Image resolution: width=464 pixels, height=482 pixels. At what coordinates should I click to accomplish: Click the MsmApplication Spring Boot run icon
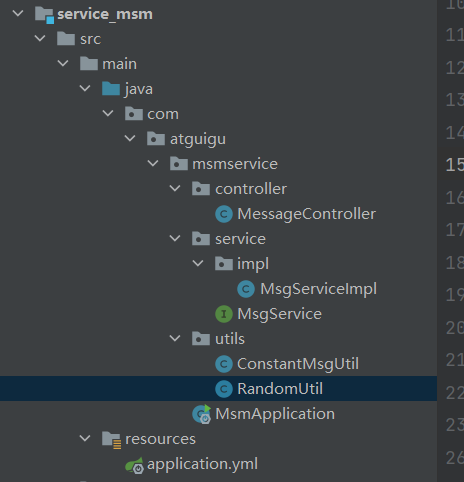[x=202, y=414]
